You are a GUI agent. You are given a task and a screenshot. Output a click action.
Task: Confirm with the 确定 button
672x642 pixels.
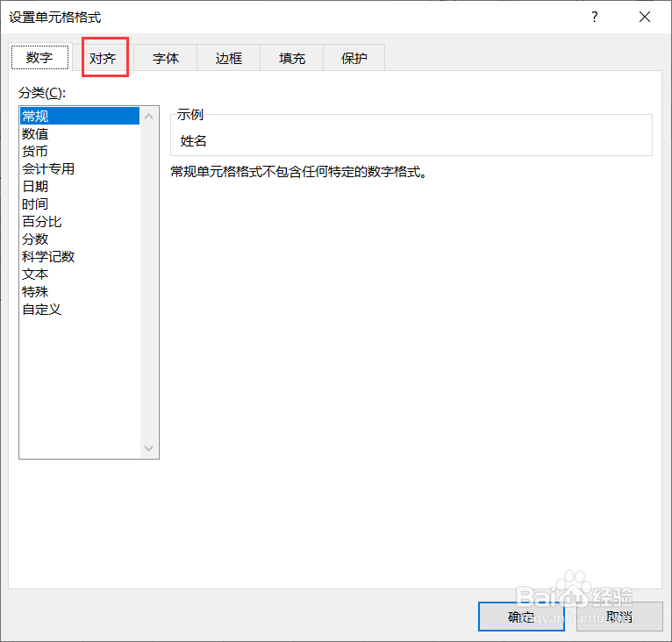521,617
